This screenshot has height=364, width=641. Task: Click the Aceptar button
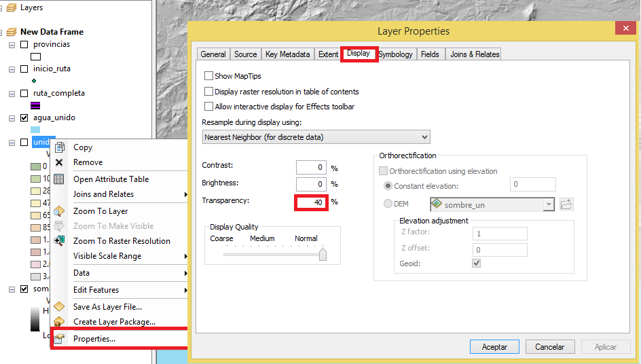tap(494, 347)
